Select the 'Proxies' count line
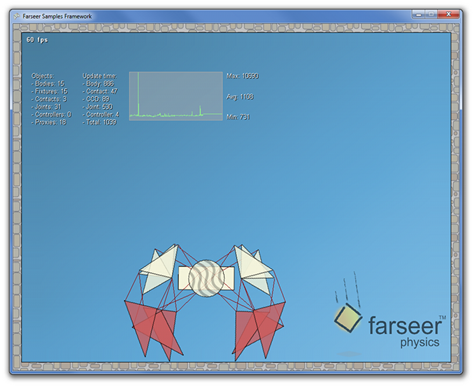 (x=49, y=122)
